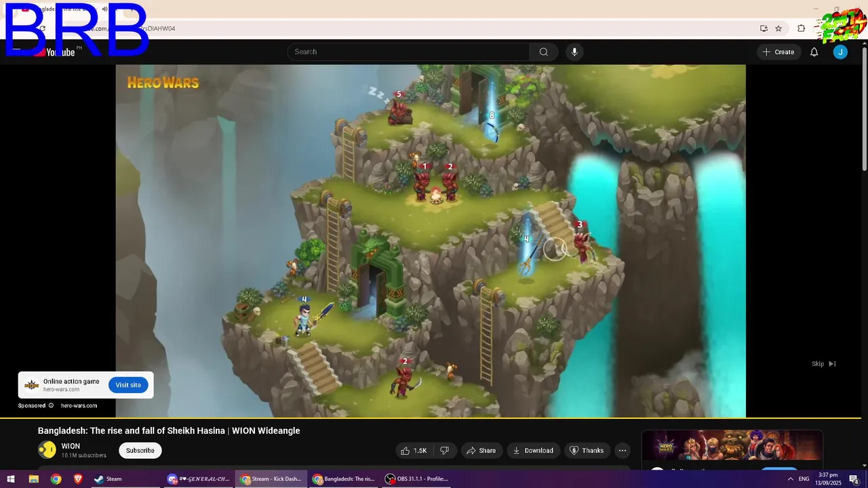Skip the Hero Wars ad
The image size is (868, 488).
point(824,364)
